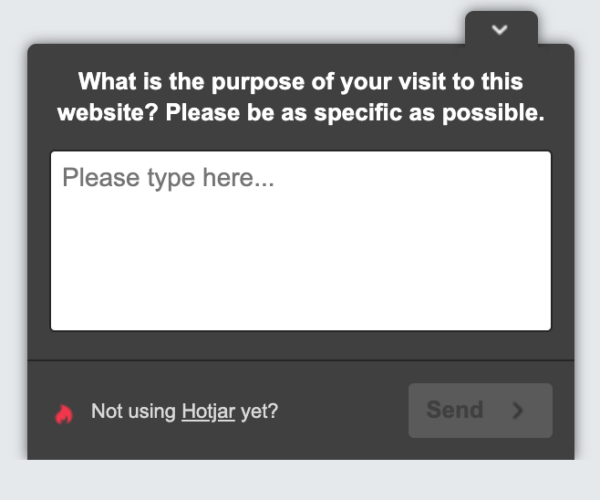Click the survey question heading text
The height and width of the screenshot is (500, 600).
coord(300,97)
